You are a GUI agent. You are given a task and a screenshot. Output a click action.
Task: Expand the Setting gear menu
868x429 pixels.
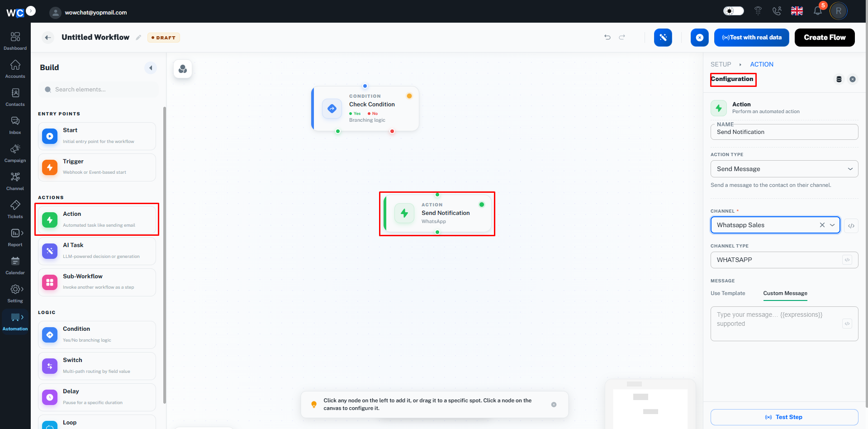click(x=15, y=293)
